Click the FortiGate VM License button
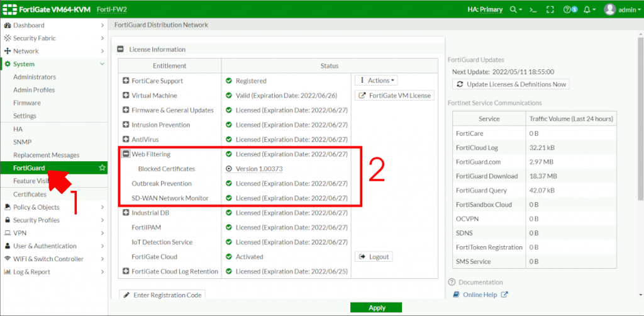The width and height of the screenshot is (644, 316). (x=394, y=95)
